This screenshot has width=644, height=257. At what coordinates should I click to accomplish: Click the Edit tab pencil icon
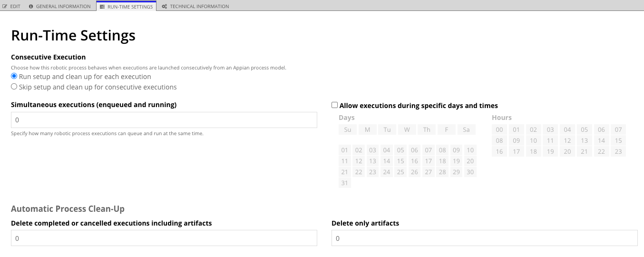pyautogui.click(x=5, y=7)
